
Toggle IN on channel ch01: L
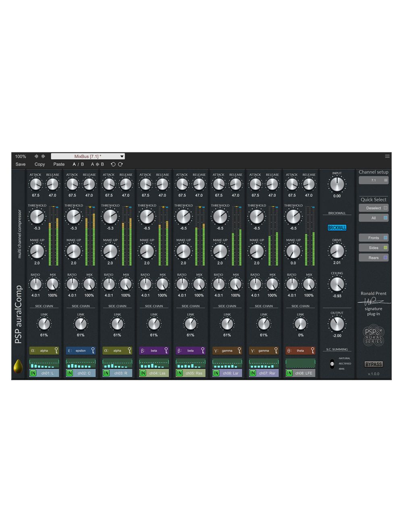click(x=33, y=373)
